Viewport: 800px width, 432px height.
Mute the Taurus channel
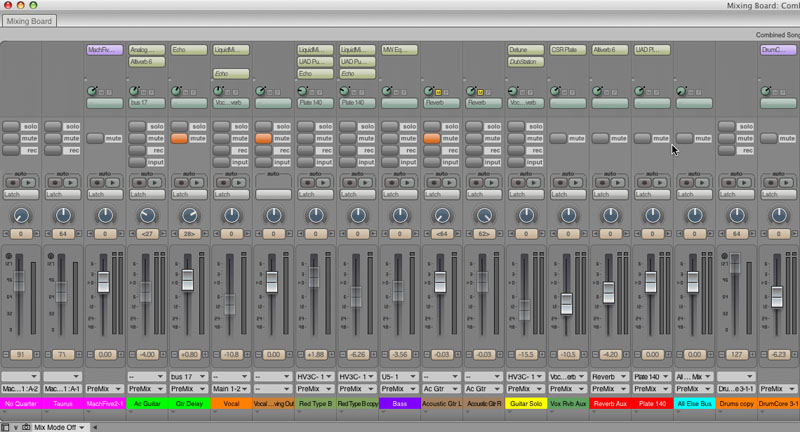pyautogui.click(x=53, y=138)
